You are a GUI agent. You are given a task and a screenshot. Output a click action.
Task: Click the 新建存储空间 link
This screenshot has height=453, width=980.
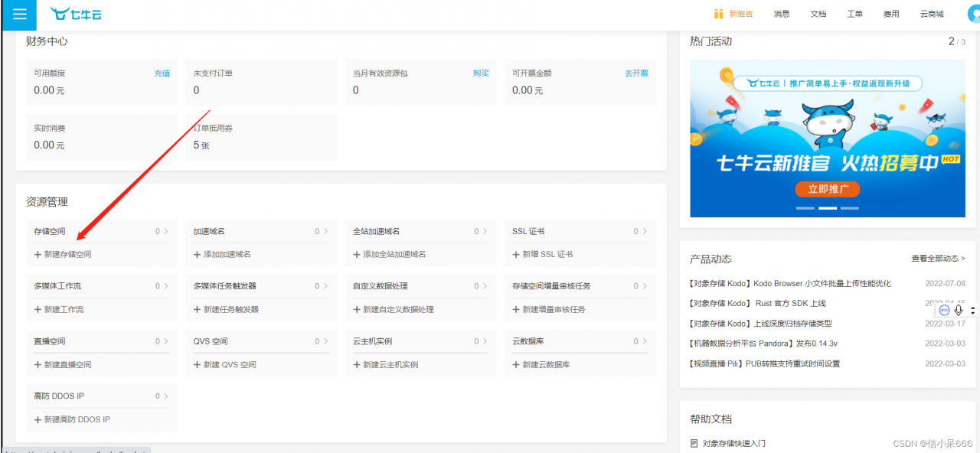[67, 254]
